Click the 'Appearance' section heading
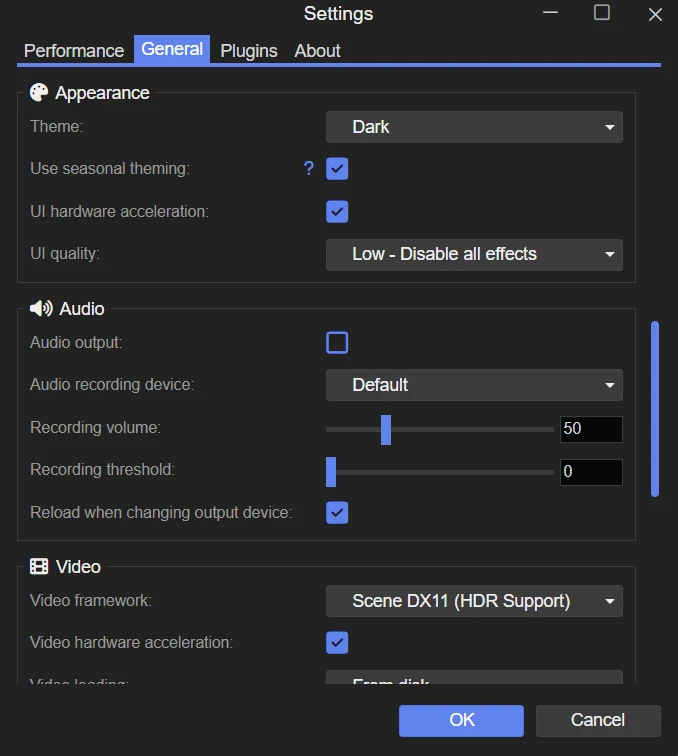Viewport: 678px width, 756px height. (x=102, y=93)
